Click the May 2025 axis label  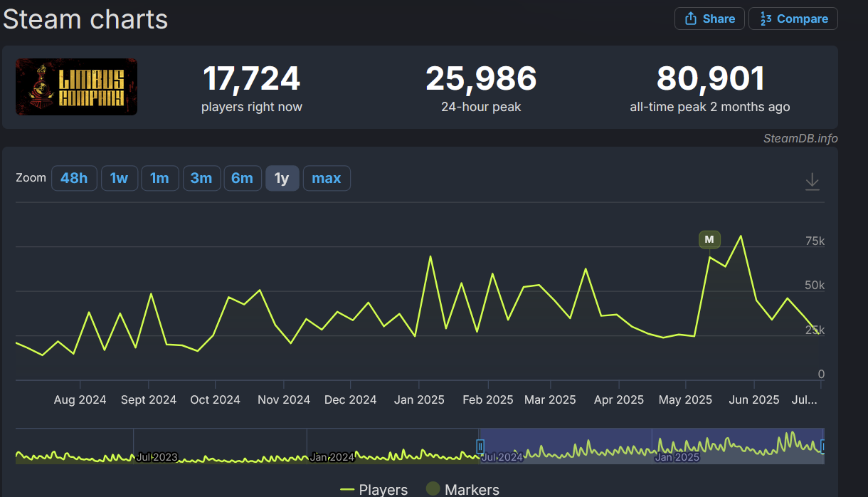click(x=685, y=399)
